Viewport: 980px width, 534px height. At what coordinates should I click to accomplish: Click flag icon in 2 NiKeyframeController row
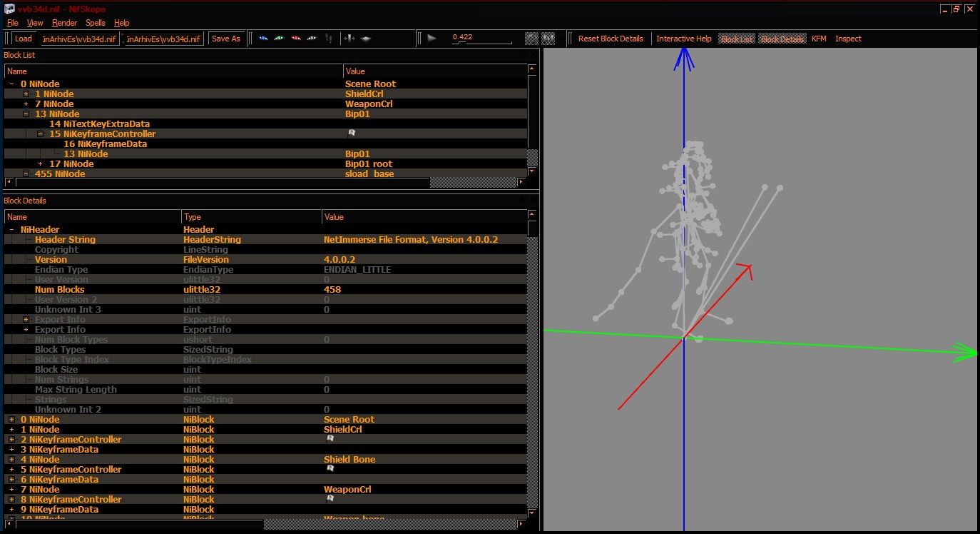[330, 439]
